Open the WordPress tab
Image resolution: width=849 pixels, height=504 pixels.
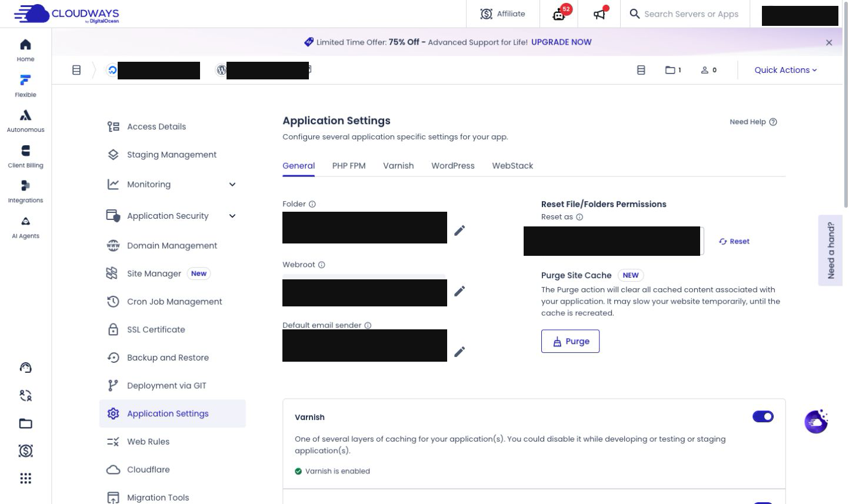(x=453, y=166)
